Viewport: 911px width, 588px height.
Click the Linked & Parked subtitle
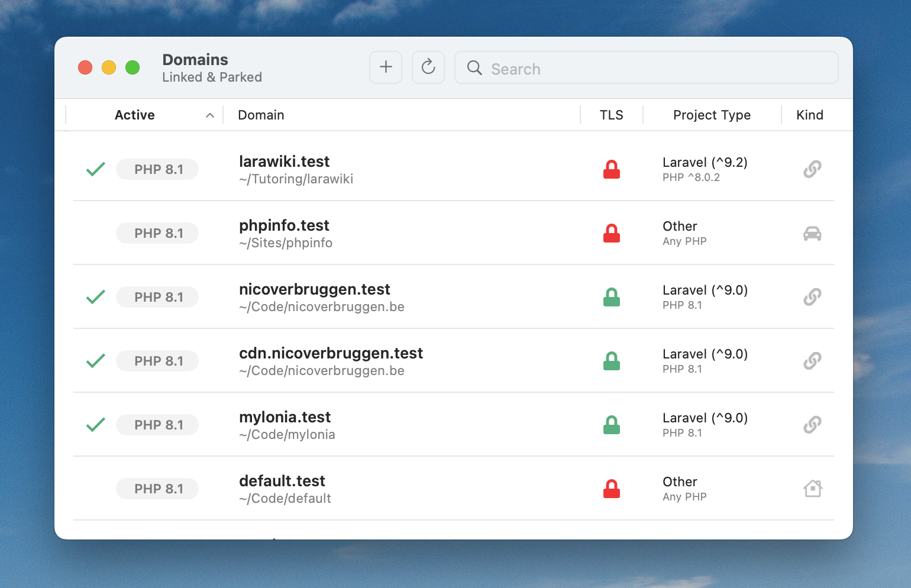pyautogui.click(x=212, y=77)
